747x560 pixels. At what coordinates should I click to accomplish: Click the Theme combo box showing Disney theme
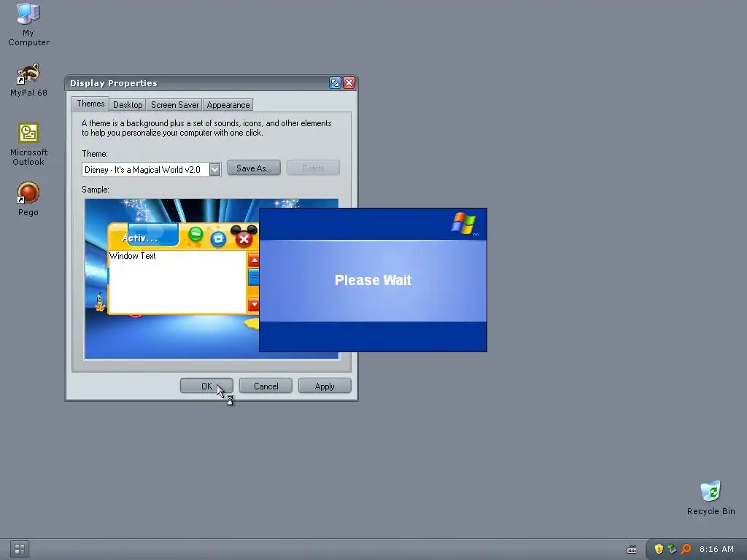click(x=152, y=169)
